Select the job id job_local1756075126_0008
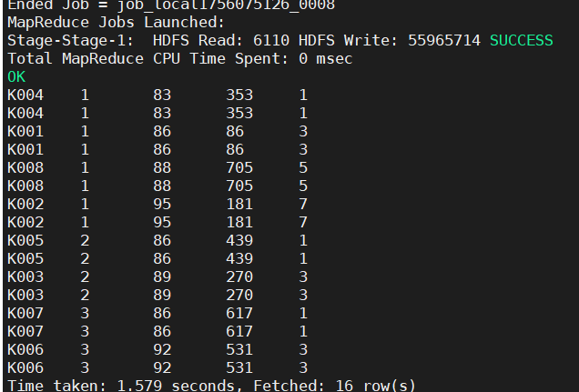This screenshot has width=579, height=392. tap(226, 5)
